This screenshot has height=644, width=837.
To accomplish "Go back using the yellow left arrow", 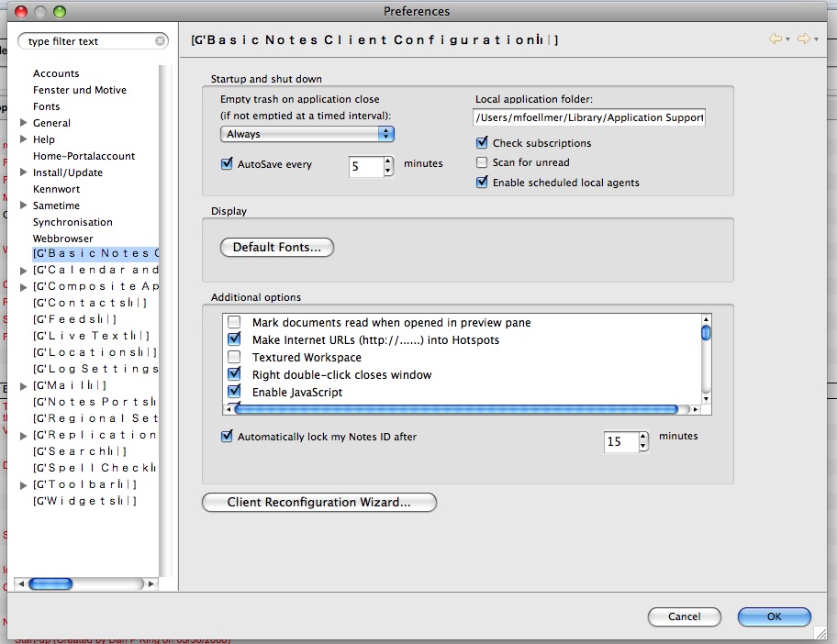I will [x=776, y=39].
